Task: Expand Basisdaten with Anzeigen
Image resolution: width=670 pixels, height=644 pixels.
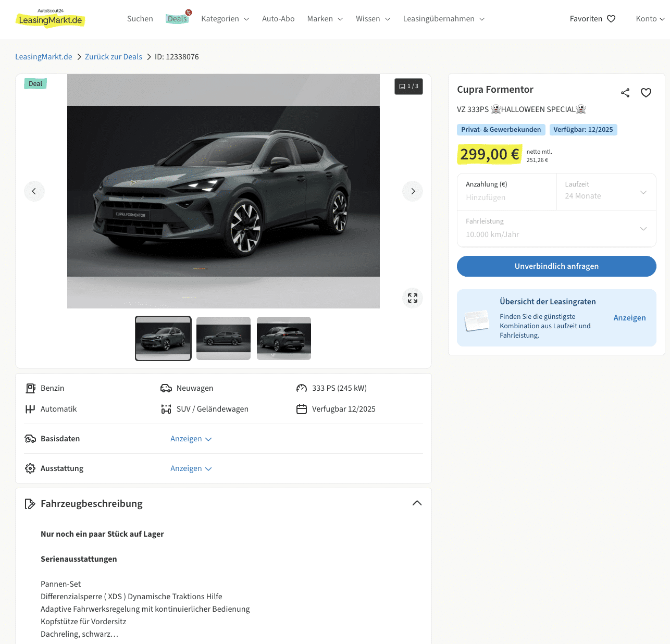Action: click(x=191, y=439)
